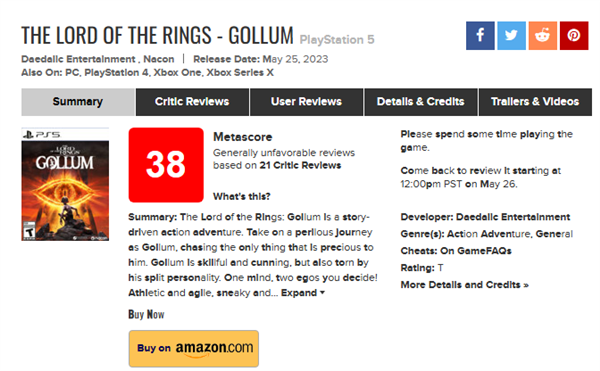600x371 pixels.
Task: Select the Details & Credits tab
Action: (x=421, y=102)
